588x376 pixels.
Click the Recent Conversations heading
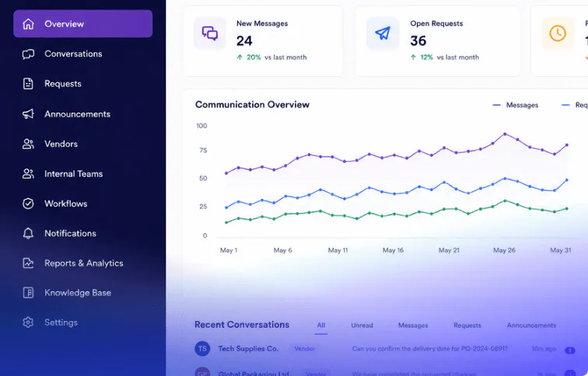click(242, 325)
